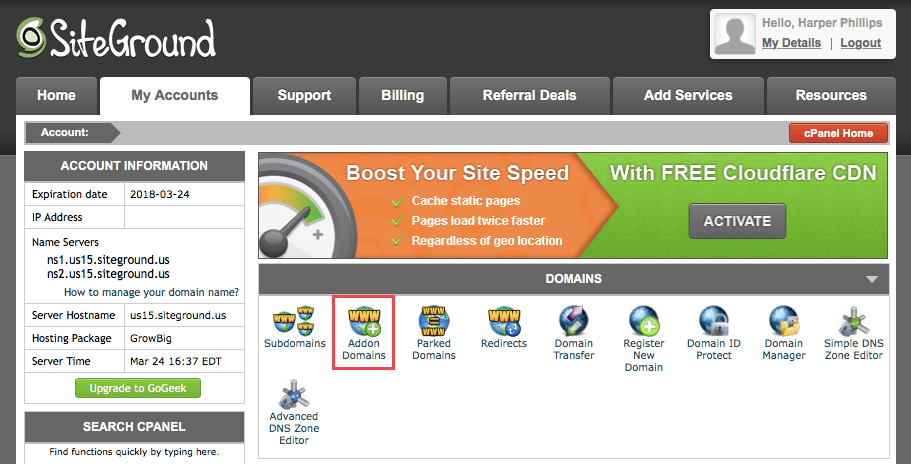This screenshot has width=911, height=464.
Task: Click the IP Address label
Action: (x=57, y=217)
